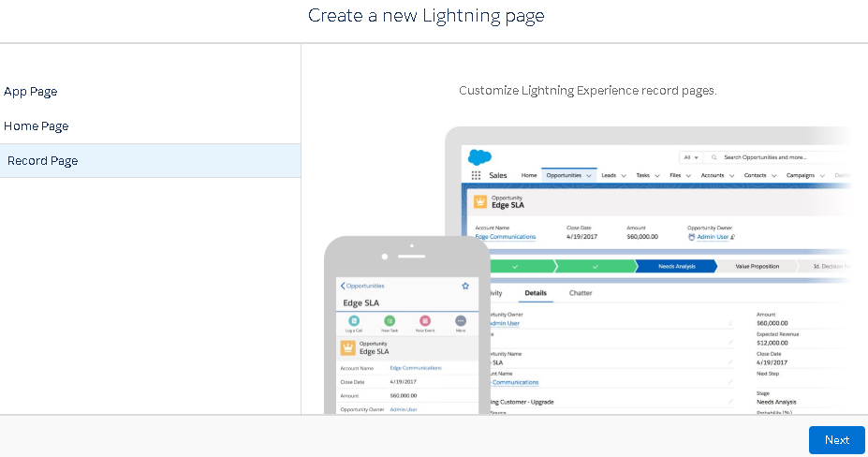868x457 pixels.
Task: Select the Value Proposition stage in path
Action: point(757,266)
